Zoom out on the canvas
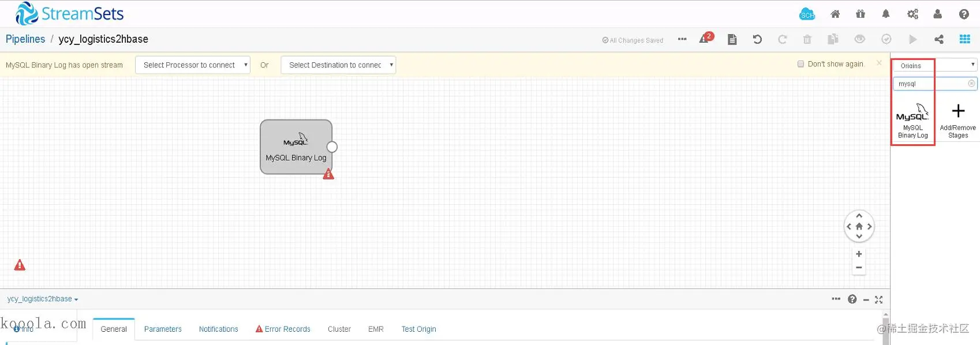 click(859, 268)
